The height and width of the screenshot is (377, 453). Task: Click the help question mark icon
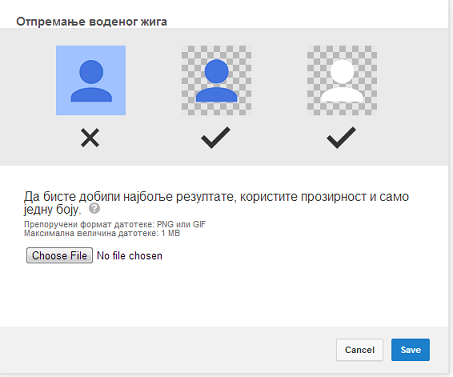(95, 209)
